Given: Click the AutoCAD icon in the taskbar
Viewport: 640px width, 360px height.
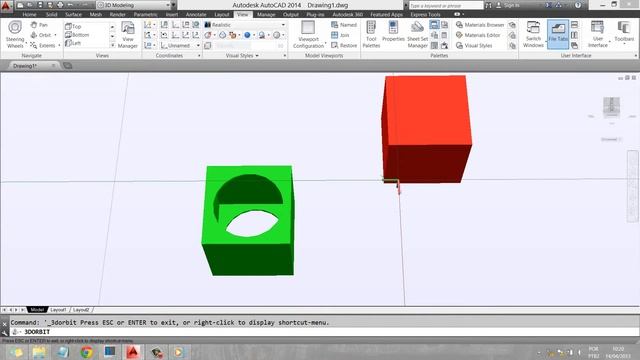Looking at the screenshot, I should [133, 352].
